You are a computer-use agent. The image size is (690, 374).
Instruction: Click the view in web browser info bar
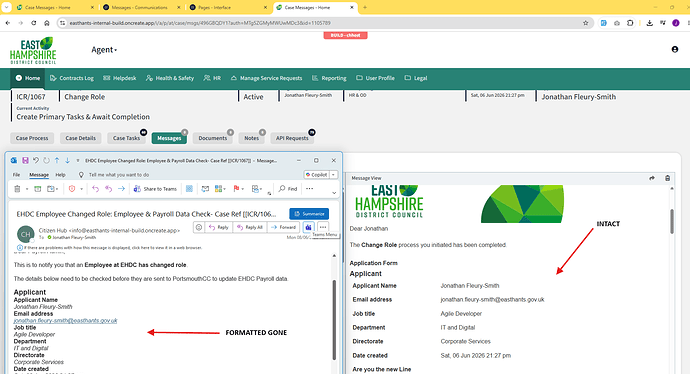[x=110, y=248]
